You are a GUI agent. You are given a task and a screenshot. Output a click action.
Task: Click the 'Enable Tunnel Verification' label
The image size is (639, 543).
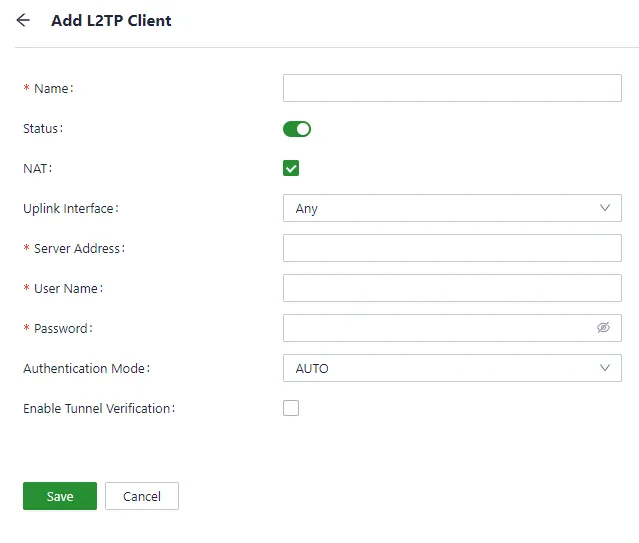pyautogui.click(x=99, y=408)
